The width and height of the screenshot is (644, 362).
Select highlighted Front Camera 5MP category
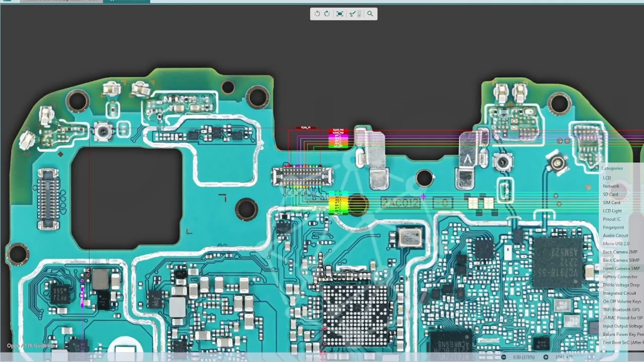click(621, 268)
